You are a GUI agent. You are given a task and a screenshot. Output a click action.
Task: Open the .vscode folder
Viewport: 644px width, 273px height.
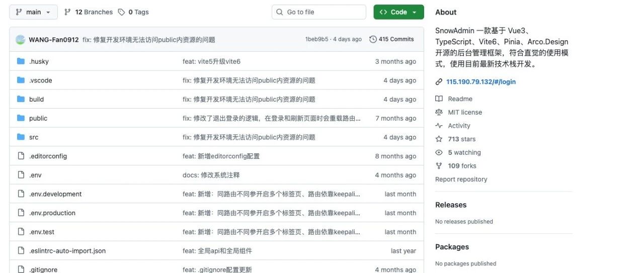[41, 80]
